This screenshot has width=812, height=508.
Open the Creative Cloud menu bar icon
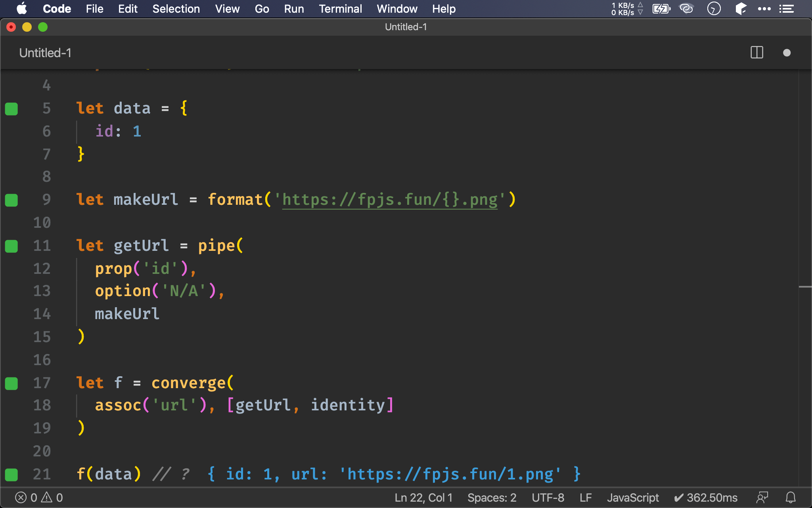(x=686, y=9)
